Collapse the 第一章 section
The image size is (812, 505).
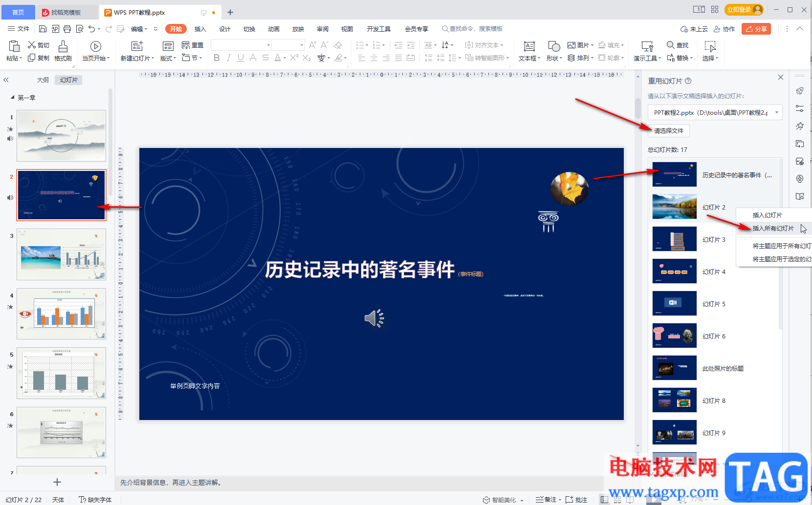(13, 98)
